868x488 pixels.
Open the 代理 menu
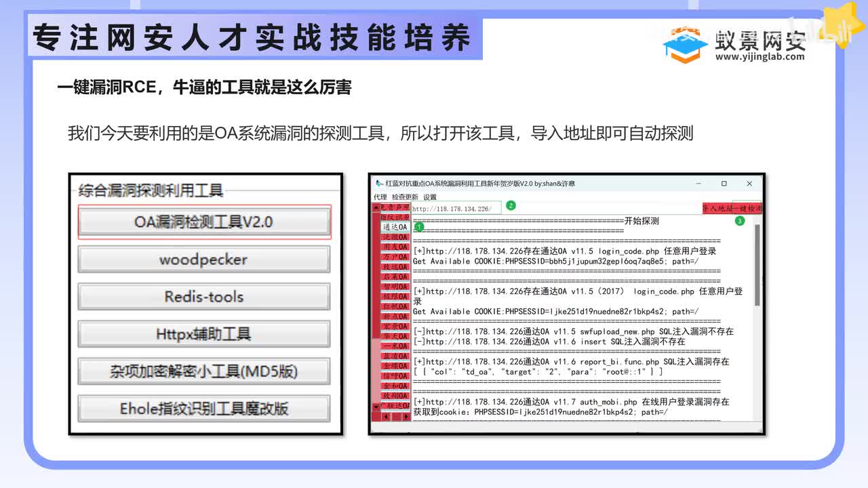[380, 197]
